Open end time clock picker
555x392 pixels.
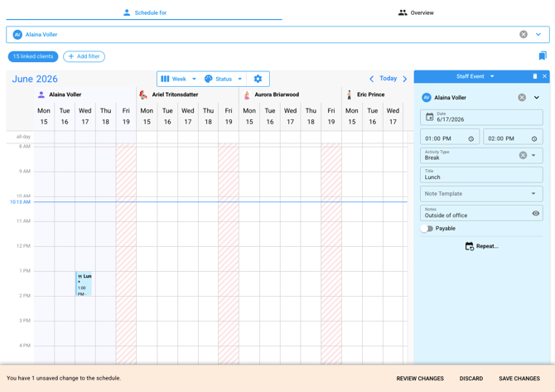(534, 138)
